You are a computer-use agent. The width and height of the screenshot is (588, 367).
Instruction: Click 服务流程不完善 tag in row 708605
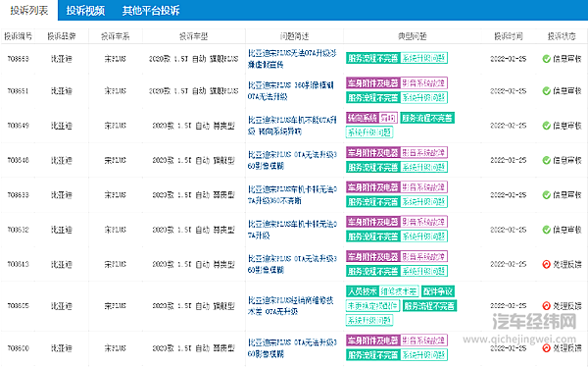click(x=429, y=306)
